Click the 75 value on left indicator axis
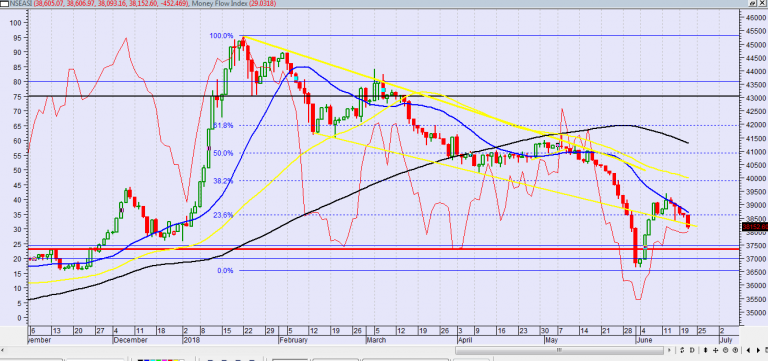Screen dimensions: 768x361 coord(17,96)
